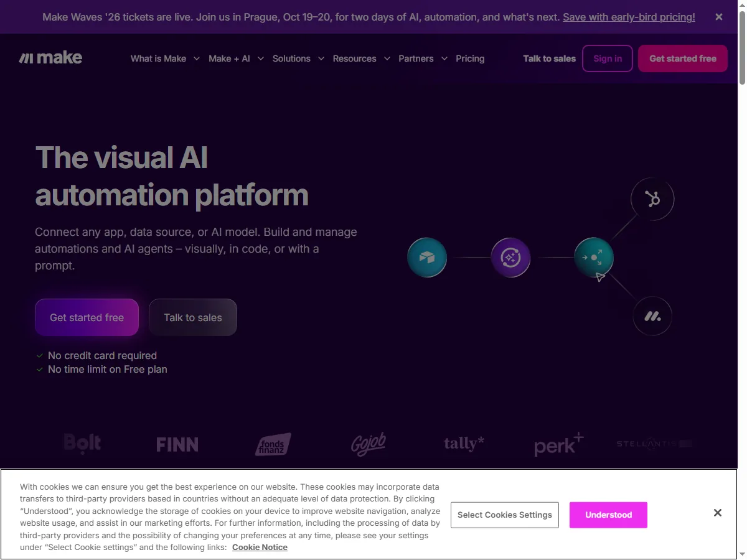Click the 'No credit card required' text

click(102, 355)
